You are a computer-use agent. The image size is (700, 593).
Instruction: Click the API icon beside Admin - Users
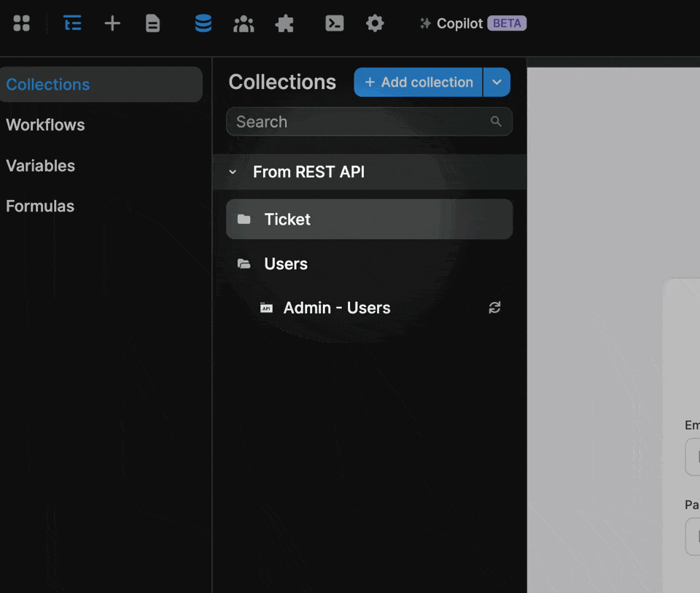(x=267, y=308)
